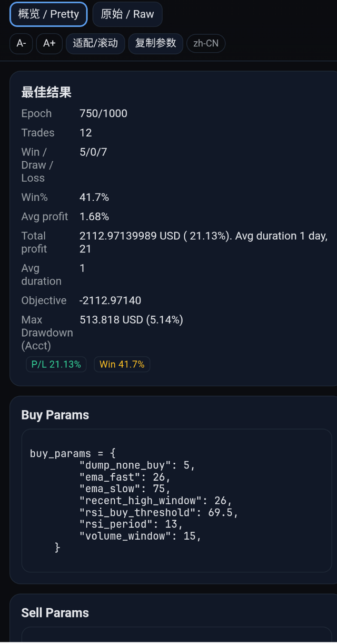The height and width of the screenshot is (644, 337).
Task: Click A- to decrease font size
Action: (x=21, y=44)
